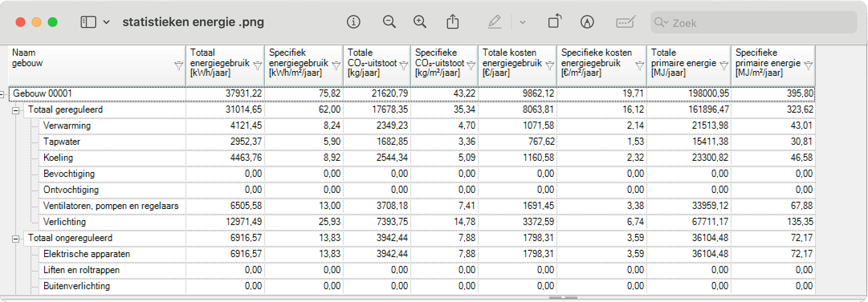Click the Naam gebouw column header
Viewport: 868px width, 302px height.
pyautogui.click(x=97, y=65)
